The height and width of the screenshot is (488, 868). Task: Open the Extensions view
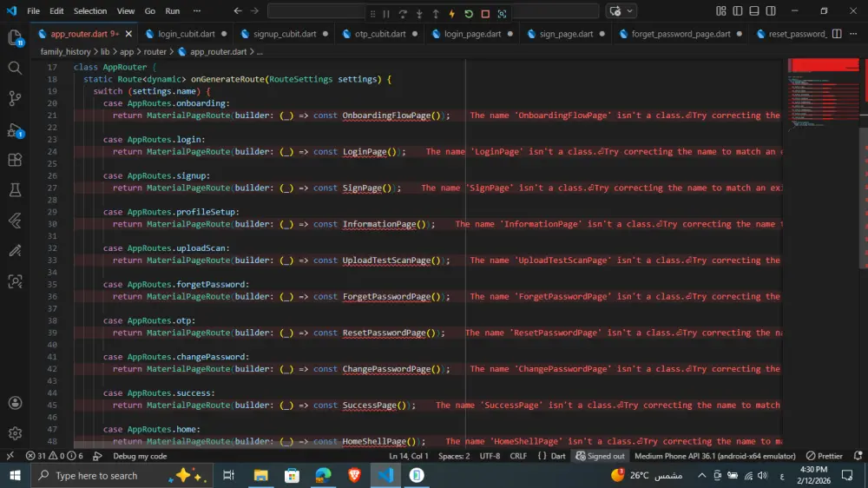[15, 160]
